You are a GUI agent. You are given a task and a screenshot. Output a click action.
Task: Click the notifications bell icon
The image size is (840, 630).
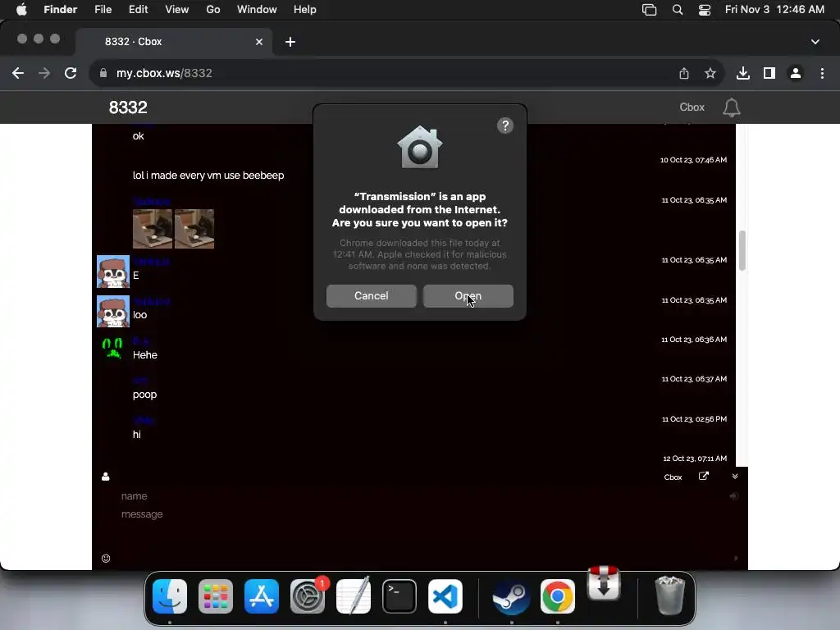pos(731,107)
